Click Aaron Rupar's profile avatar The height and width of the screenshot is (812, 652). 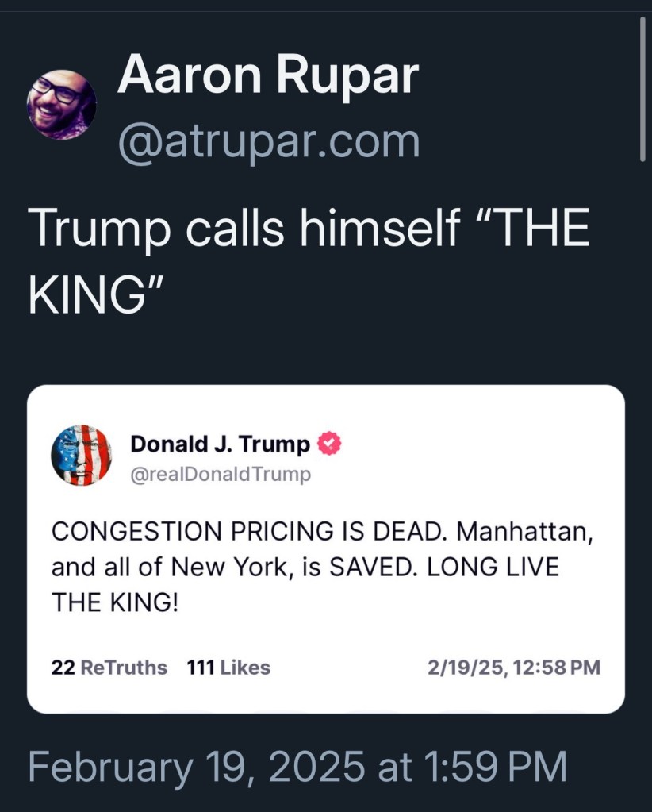coord(62,105)
